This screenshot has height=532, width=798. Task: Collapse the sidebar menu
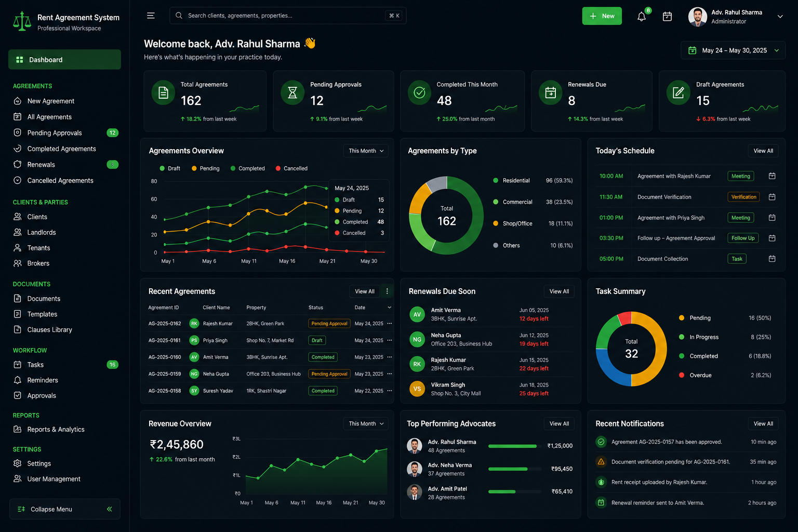click(x=65, y=509)
